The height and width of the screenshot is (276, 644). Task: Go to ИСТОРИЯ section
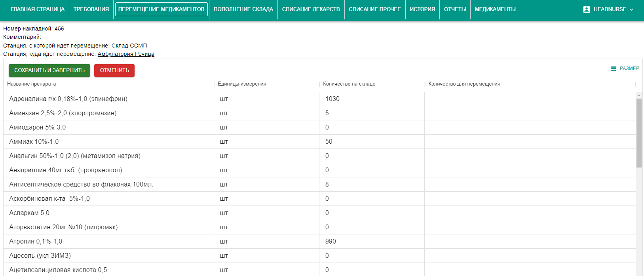(x=422, y=9)
